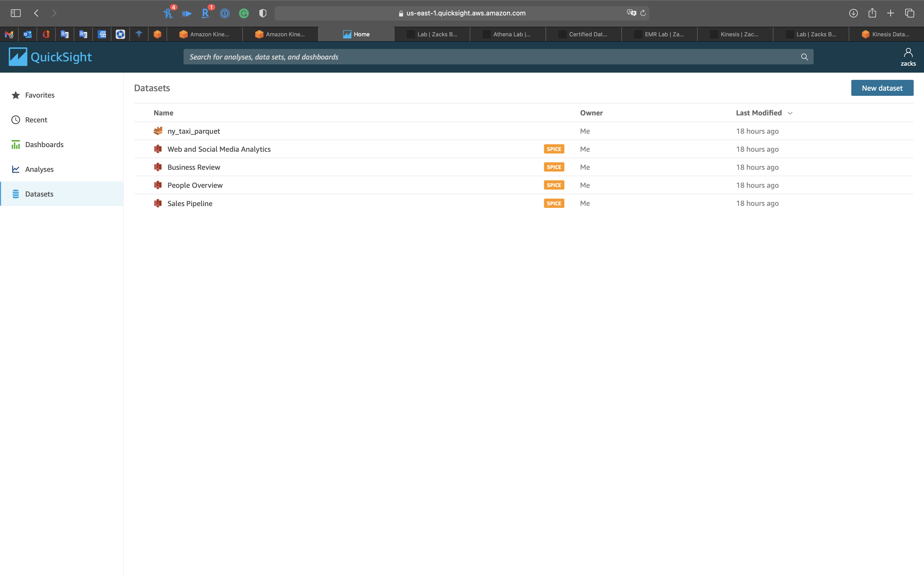This screenshot has height=577, width=924.
Task: Open the Gmail pinned tab
Action: coord(9,34)
